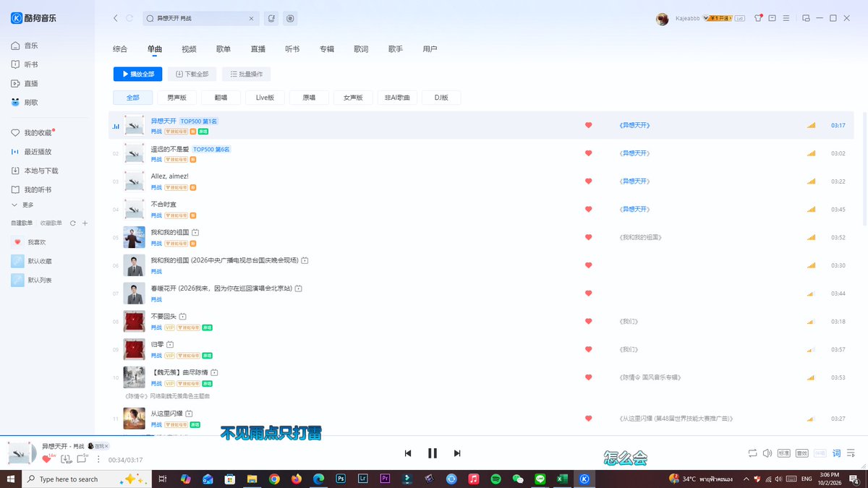Switch to mini player mode icon

tap(806, 18)
